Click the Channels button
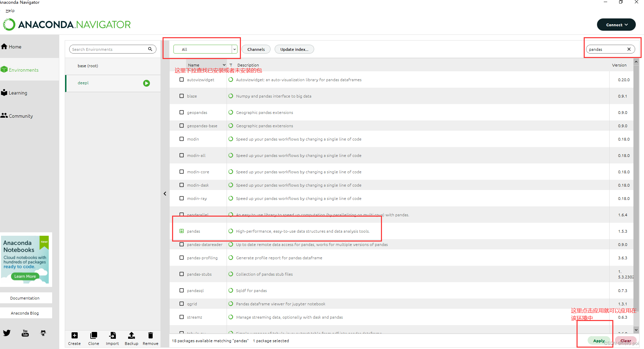This screenshot has width=644, height=349. click(x=256, y=49)
